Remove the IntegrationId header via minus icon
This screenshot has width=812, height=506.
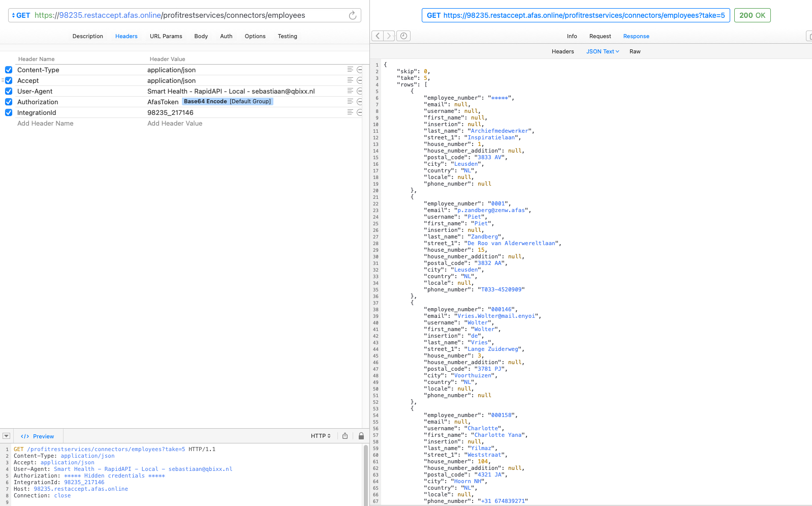(360, 112)
